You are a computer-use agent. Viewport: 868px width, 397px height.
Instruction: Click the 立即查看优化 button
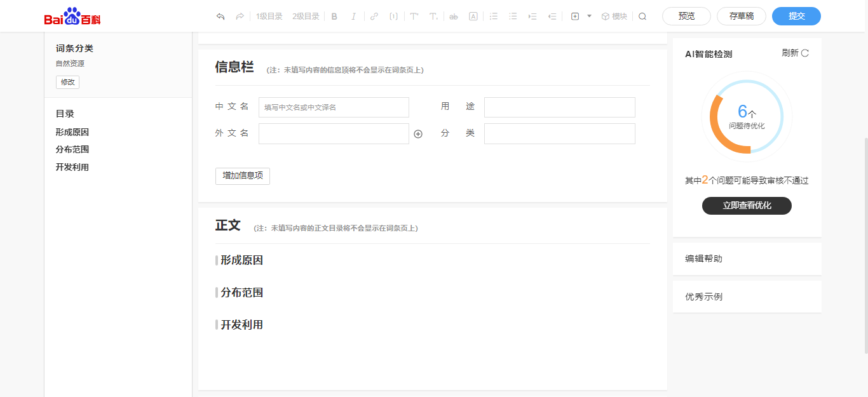747,206
